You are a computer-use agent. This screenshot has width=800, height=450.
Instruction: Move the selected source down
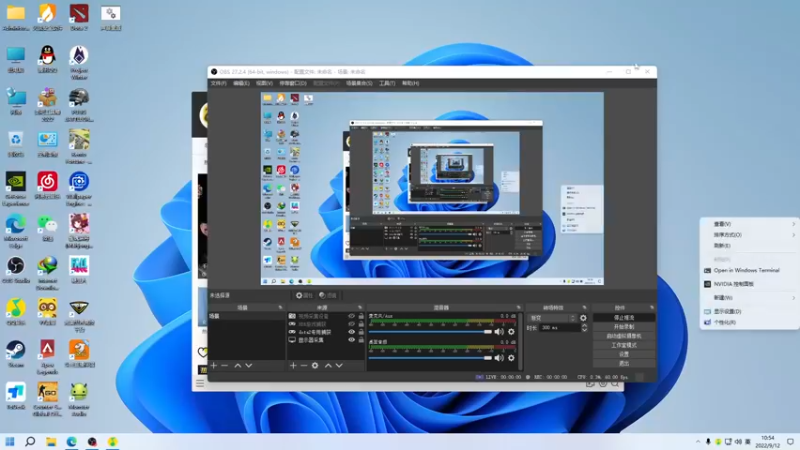pyautogui.click(x=339, y=365)
